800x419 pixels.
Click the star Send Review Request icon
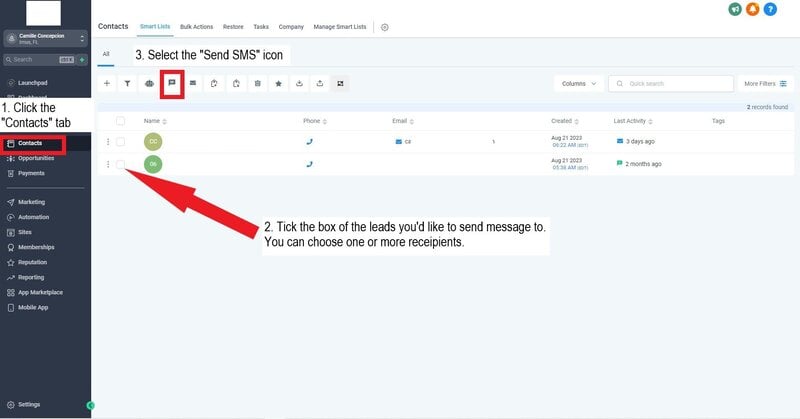pyautogui.click(x=279, y=84)
